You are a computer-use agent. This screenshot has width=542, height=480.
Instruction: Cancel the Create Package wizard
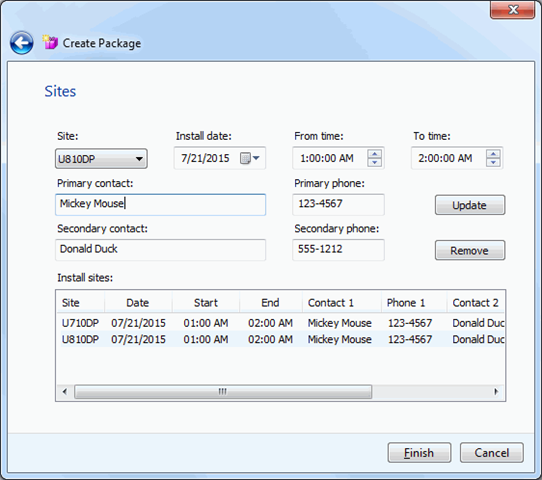tap(492, 452)
